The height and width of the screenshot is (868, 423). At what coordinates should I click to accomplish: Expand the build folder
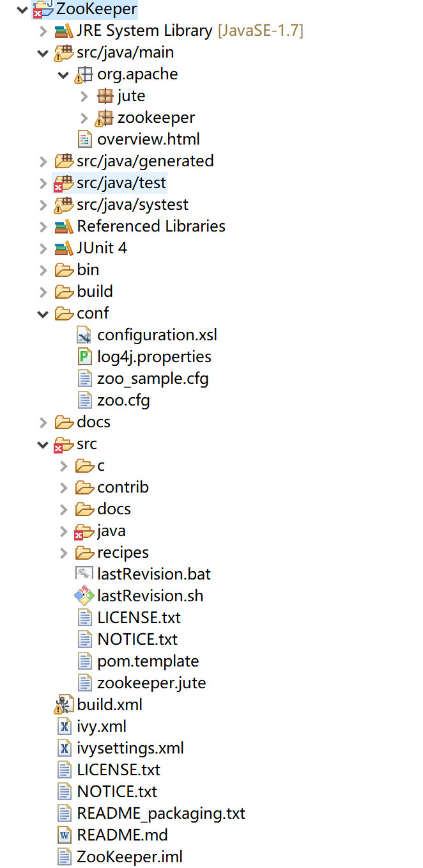[43, 292]
